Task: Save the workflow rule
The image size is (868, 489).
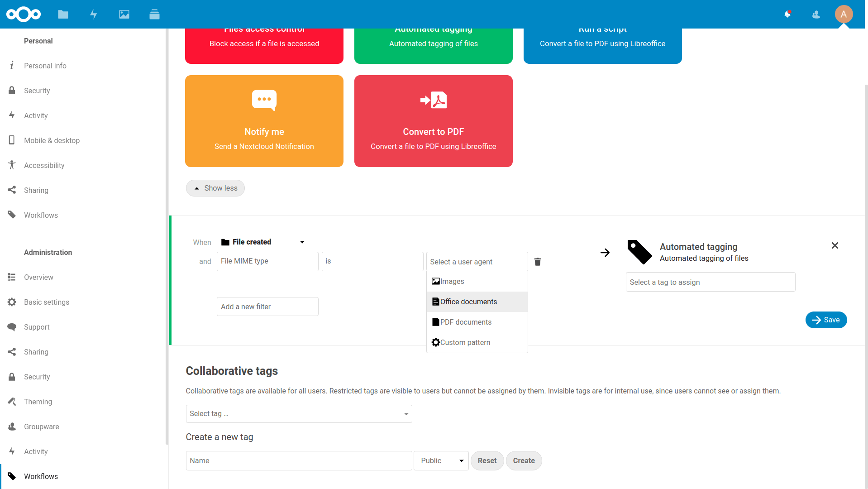Action: pos(826,320)
